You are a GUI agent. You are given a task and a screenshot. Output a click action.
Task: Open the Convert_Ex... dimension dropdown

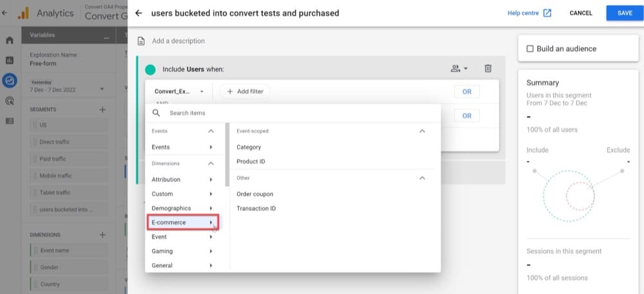click(178, 91)
